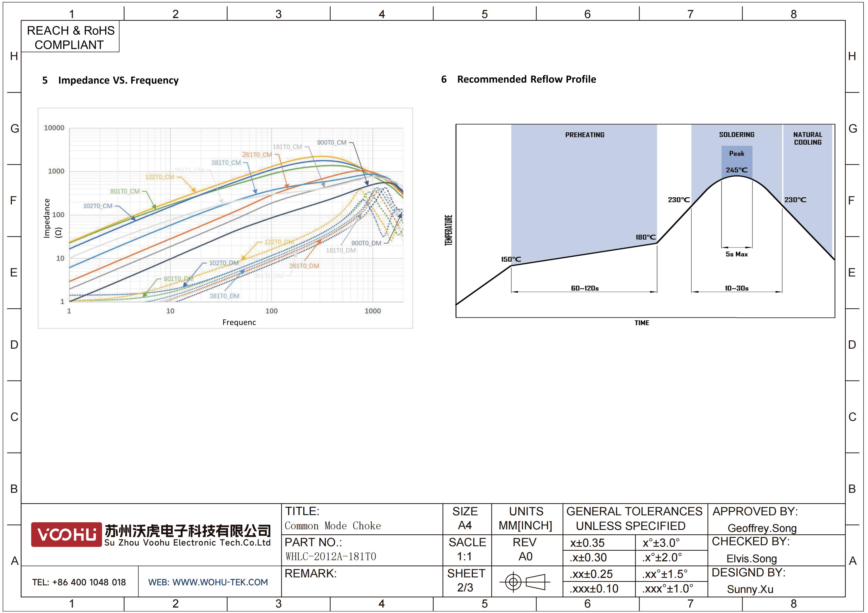Click the 900T0_CM curve label
The height and width of the screenshot is (613, 868).
coord(332,142)
